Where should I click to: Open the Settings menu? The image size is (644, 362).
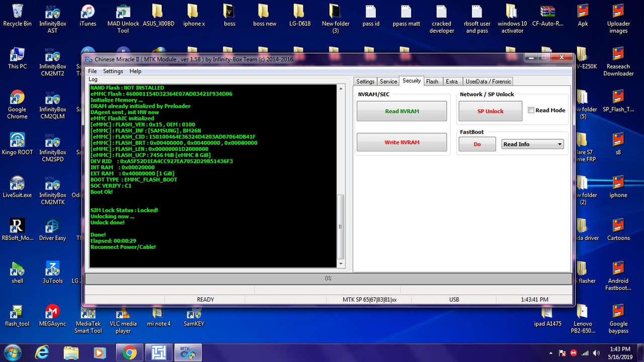[x=113, y=71]
